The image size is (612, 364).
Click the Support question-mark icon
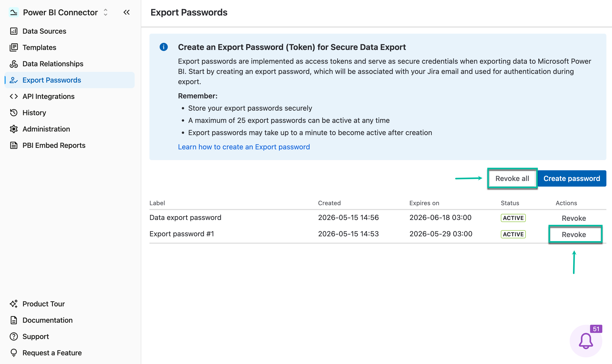[14, 336]
